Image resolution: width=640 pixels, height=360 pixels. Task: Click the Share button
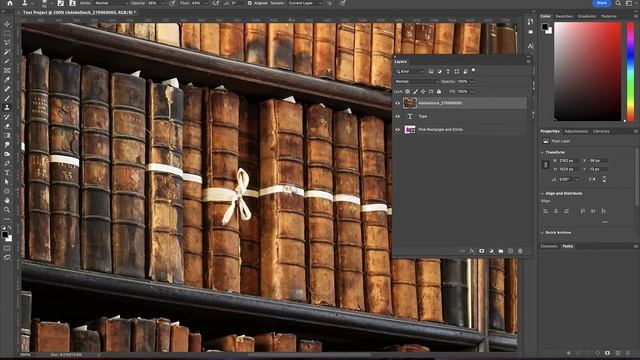[x=602, y=3]
